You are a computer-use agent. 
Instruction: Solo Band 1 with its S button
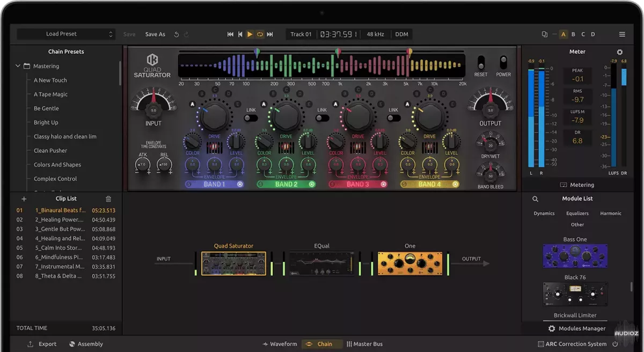click(188, 184)
